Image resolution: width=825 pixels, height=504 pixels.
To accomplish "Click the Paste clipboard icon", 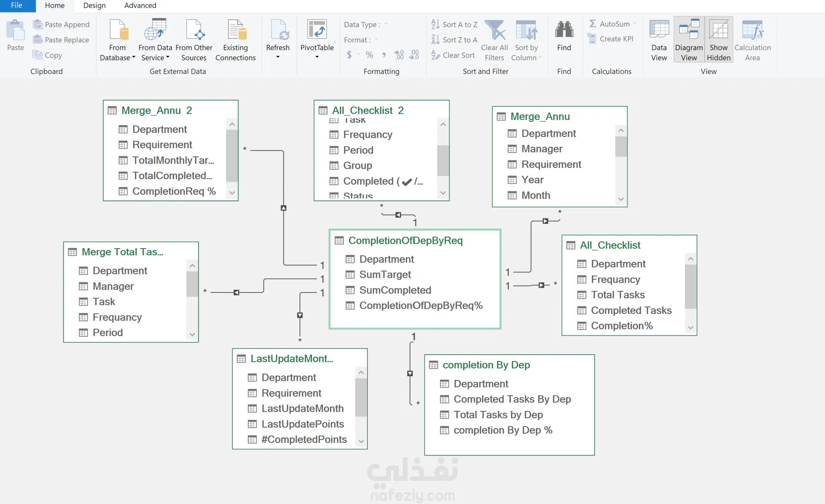I will tap(15, 31).
